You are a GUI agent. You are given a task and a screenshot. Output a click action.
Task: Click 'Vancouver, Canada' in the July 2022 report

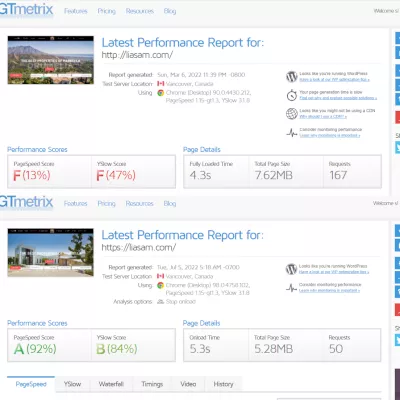(189, 276)
